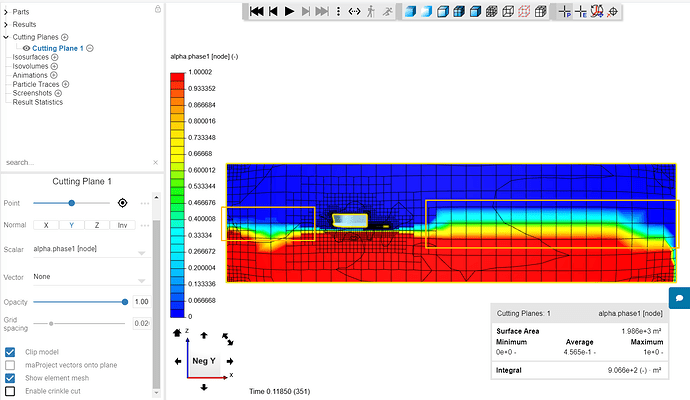Disable Show element mesh checkbox

click(x=10, y=378)
